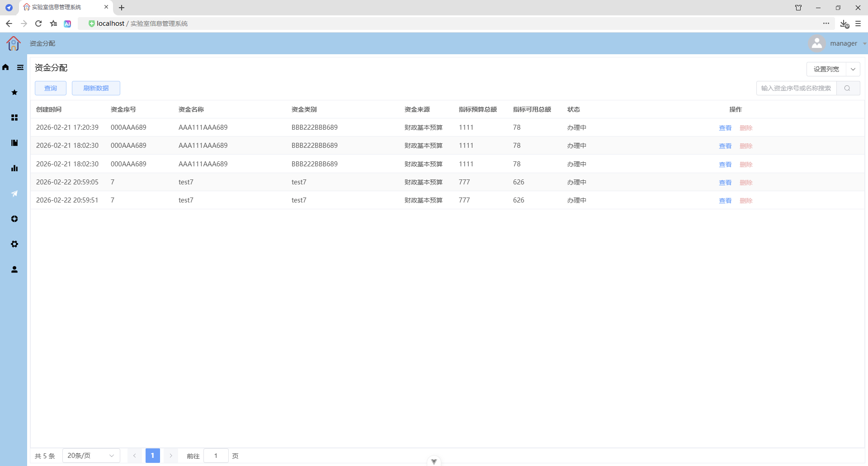Go back with the browser back arrow

pos(9,24)
